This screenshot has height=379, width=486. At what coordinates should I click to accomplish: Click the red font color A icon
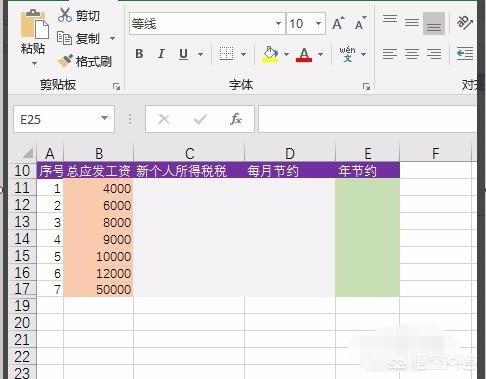point(304,54)
